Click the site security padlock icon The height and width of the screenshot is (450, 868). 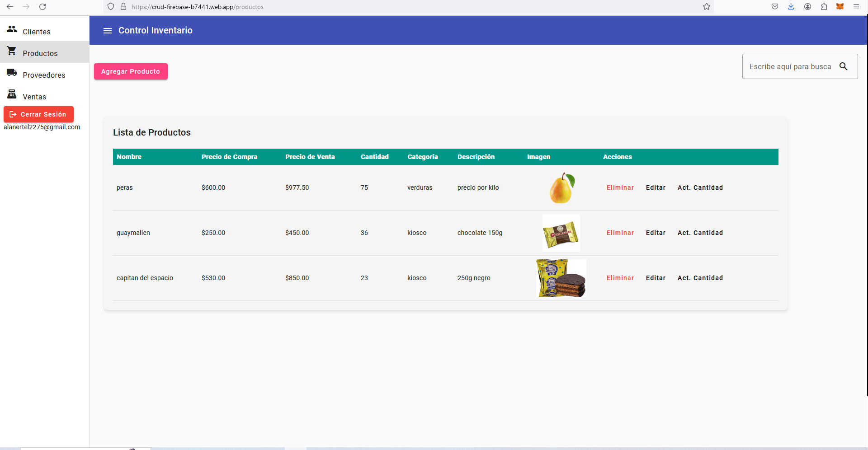click(x=123, y=7)
